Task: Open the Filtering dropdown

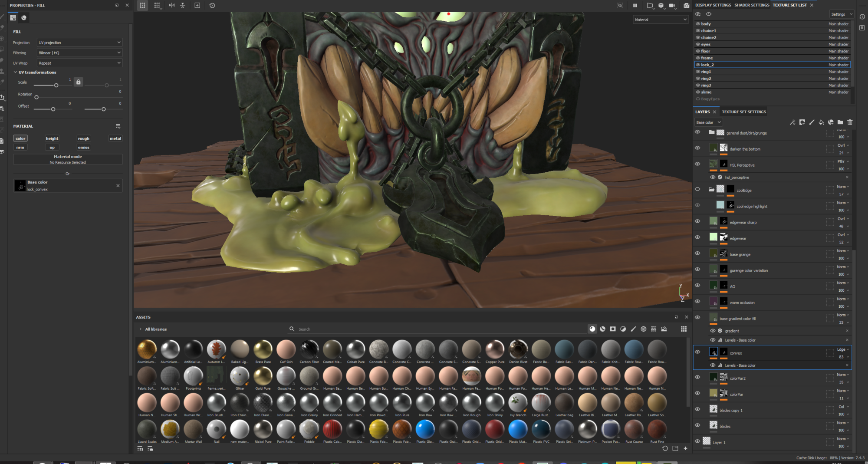Action: (x=79, y=53)
